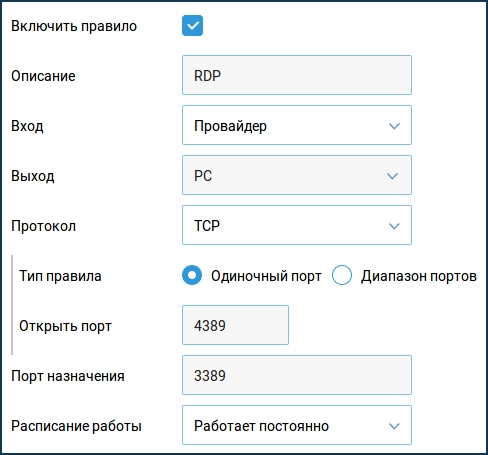Click the Описание label
The width and height of the screenshot is (488, 455).
(43, 76)
